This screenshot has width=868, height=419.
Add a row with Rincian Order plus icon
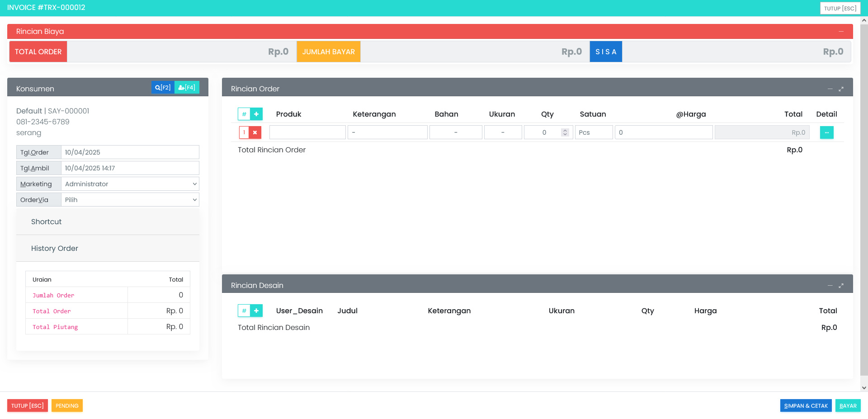tap(256, 114)
